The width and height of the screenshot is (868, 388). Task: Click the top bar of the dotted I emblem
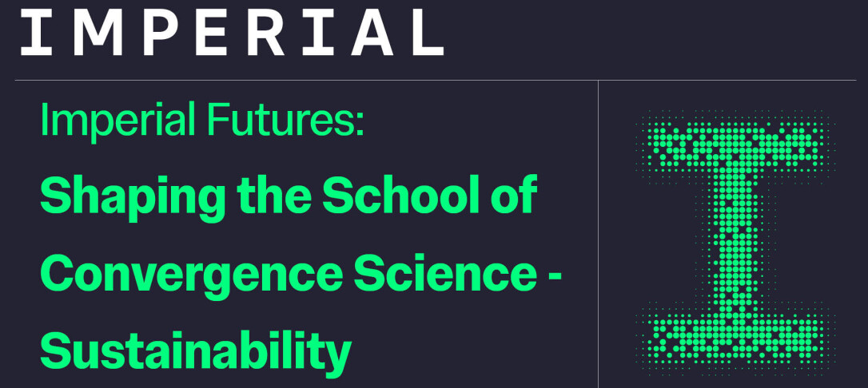coord(735,142)
